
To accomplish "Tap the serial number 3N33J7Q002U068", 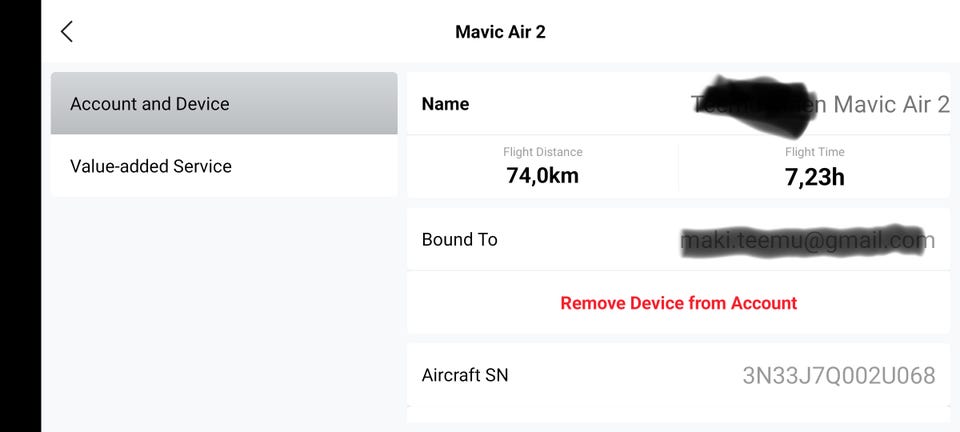I will point(838,376).
